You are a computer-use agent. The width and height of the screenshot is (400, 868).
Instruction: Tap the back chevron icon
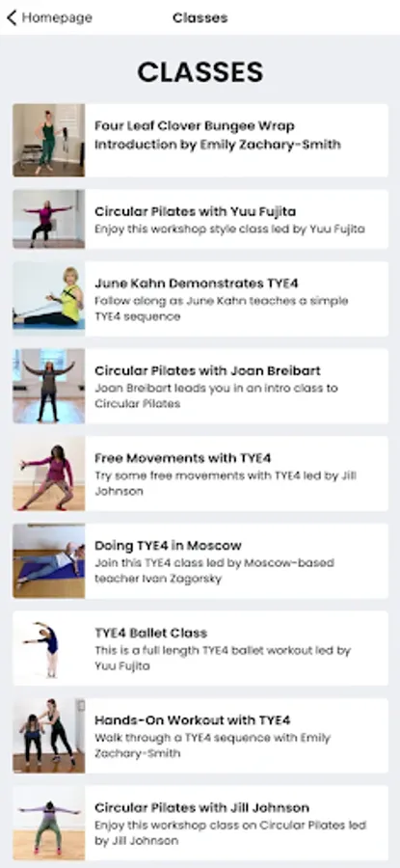click(x=11, y=17)
